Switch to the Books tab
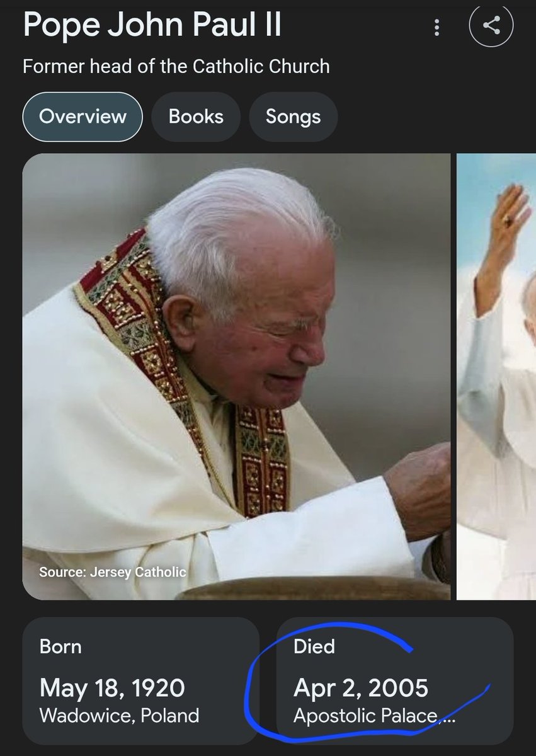This screenshot has width=536, height=756. click(196, 117)
